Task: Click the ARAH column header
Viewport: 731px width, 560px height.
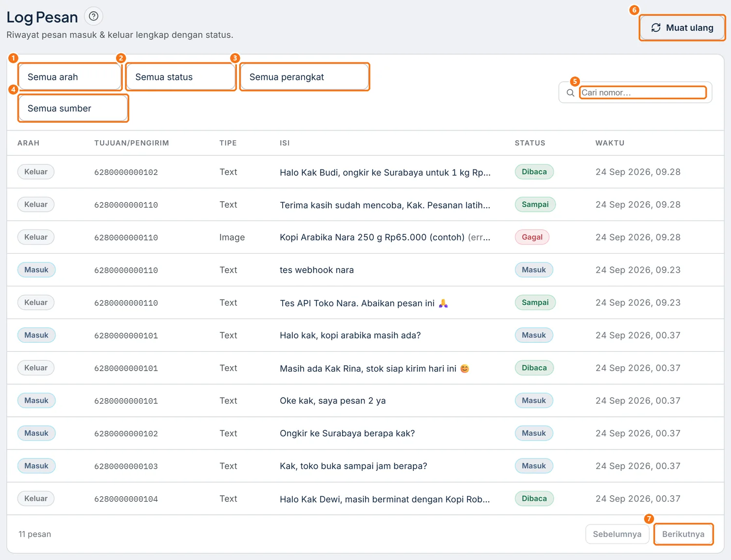Action: tap(28, 143)
